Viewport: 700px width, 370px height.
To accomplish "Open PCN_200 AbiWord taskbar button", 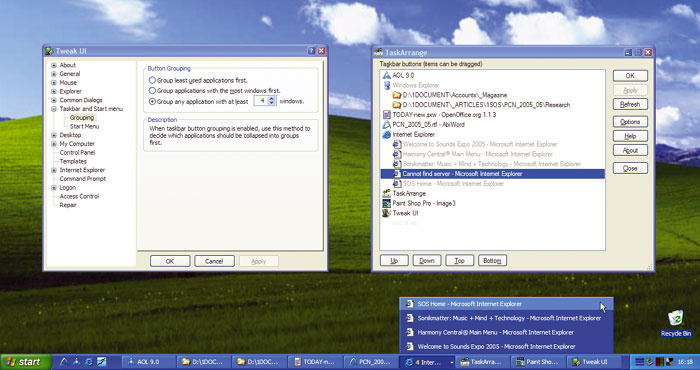I will coord(371,362).
